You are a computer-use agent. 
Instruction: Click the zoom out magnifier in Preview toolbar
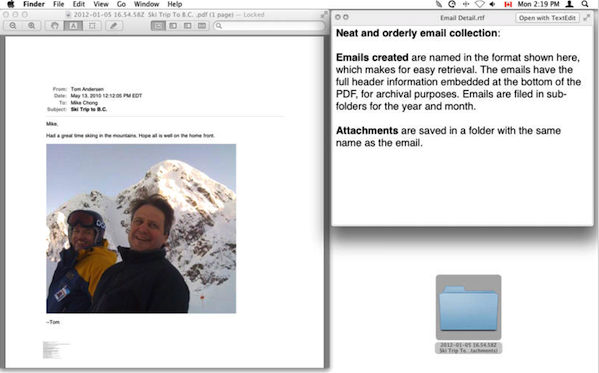click(13, 26)
